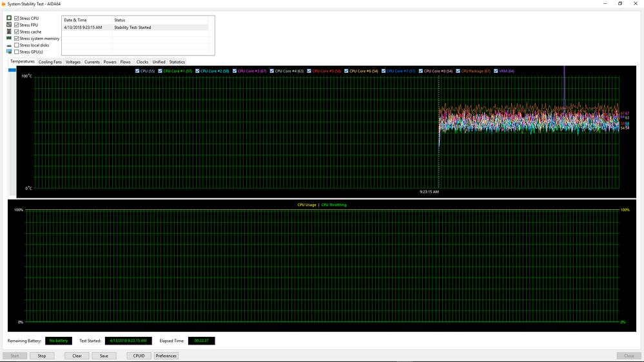Toggle the CPU Core #8 graph checkbox
Viewport: 644px width, 362px height.
click(420, 71)
